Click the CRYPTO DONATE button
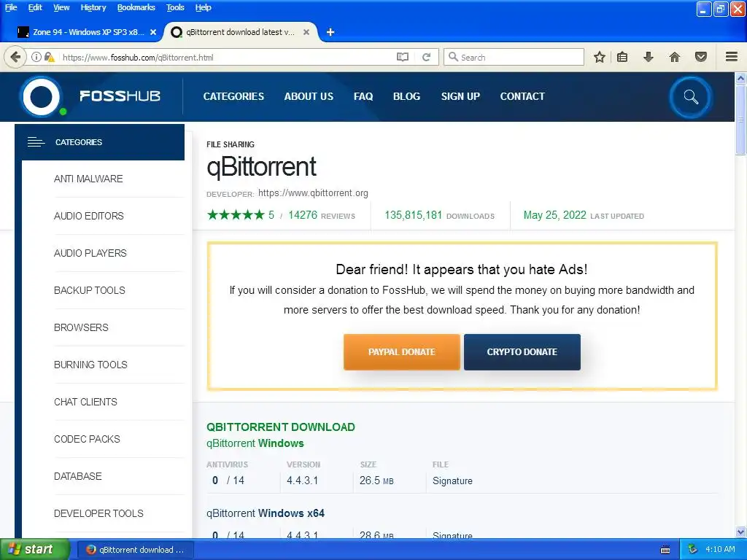The height and width of the screenshot is (560, 747). pyautogui.click(x=522, y=352)
